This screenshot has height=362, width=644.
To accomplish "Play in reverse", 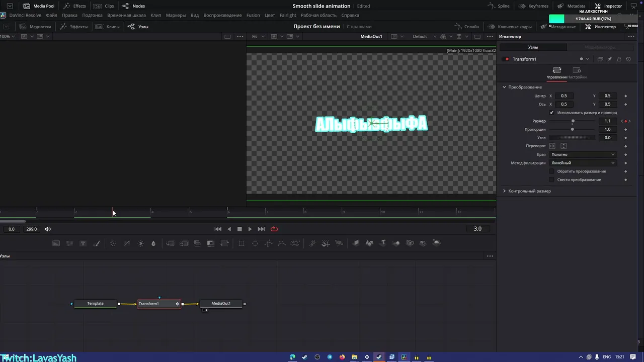I will [229, 229].
